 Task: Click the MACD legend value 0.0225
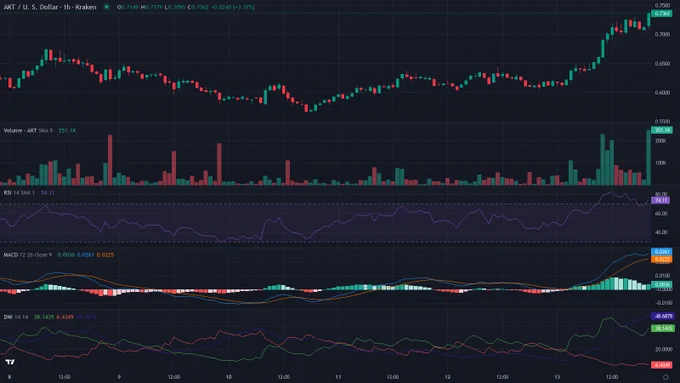click(x=105, y=255)
